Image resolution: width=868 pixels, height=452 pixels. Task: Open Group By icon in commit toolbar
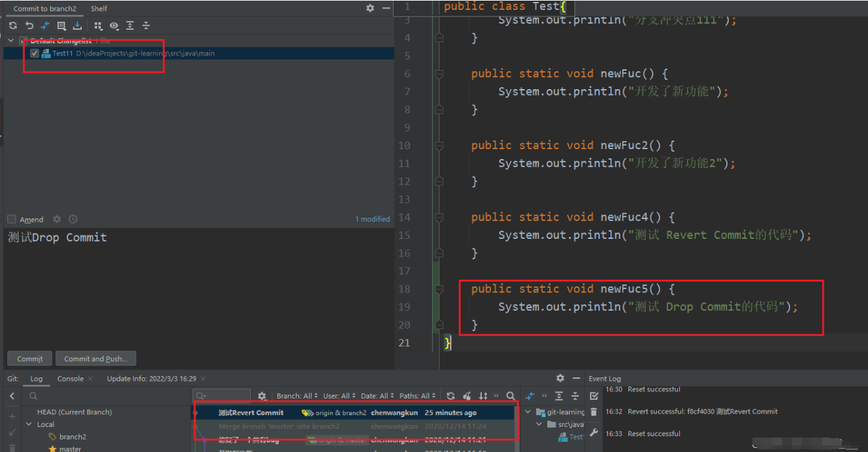click(98, 26)
